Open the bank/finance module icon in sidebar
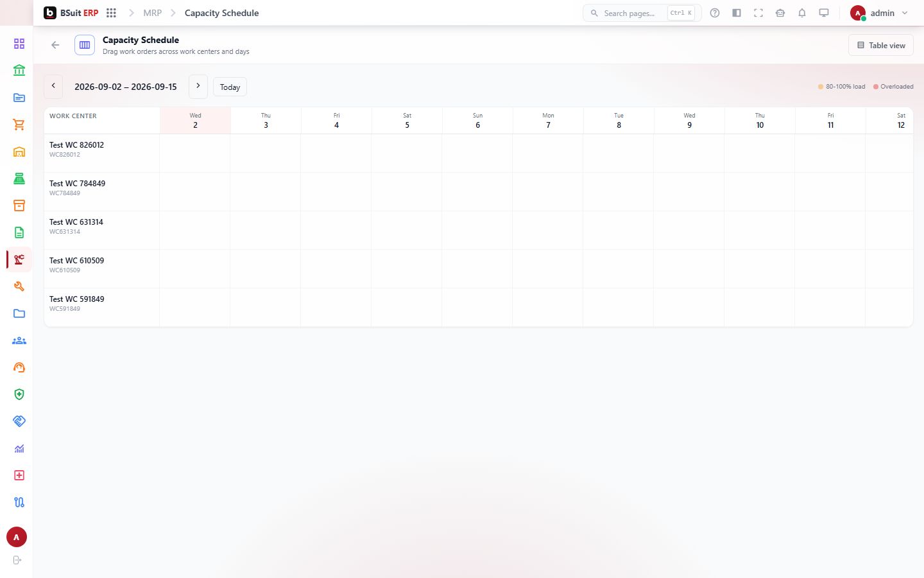 (19, 71)
